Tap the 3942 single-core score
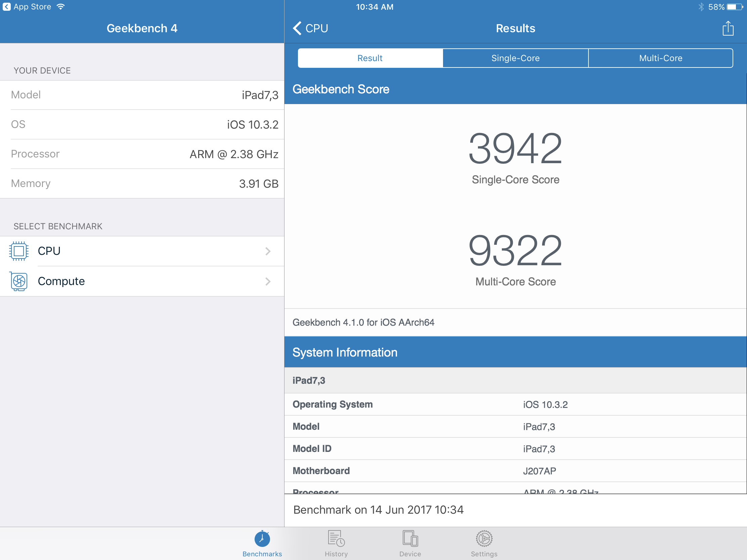Viewport: 747px width, 560px height. (x=515, y=148)
